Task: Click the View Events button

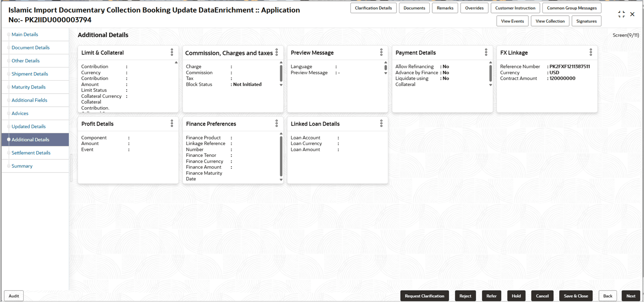Action: [x=512, y=21]
